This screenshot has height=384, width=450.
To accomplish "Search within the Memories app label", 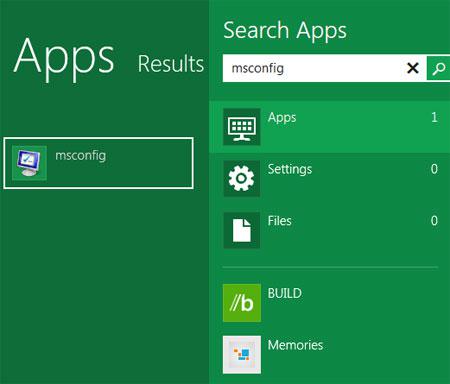I will [x=295, y=345].
